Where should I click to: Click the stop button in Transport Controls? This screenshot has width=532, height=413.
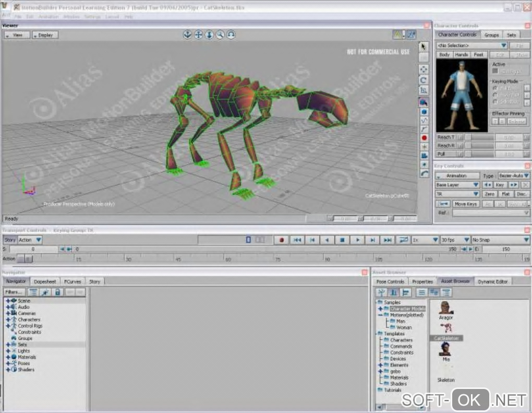[x=342, y=240]
